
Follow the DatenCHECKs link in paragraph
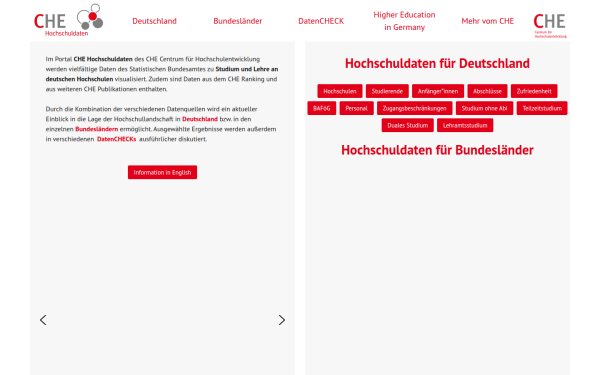[x=116, y=139]
